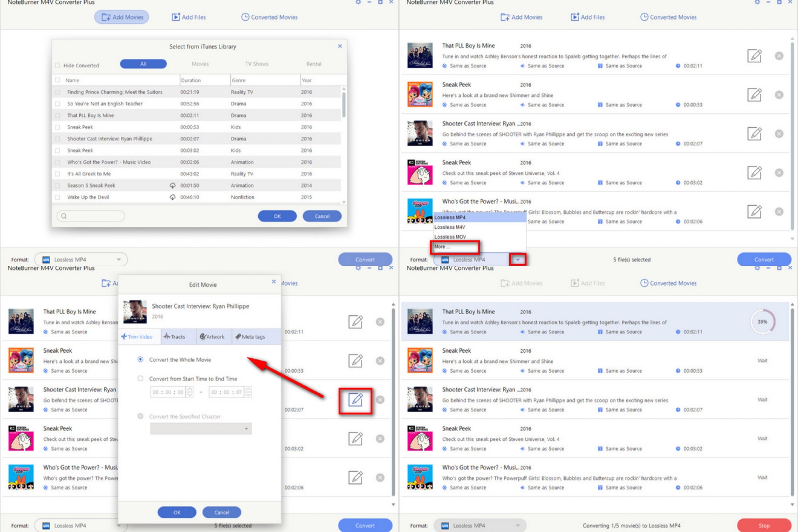Edit Shooter Cast Interview row in format-list window
798x532 pixels.
(x=754, y=134)
